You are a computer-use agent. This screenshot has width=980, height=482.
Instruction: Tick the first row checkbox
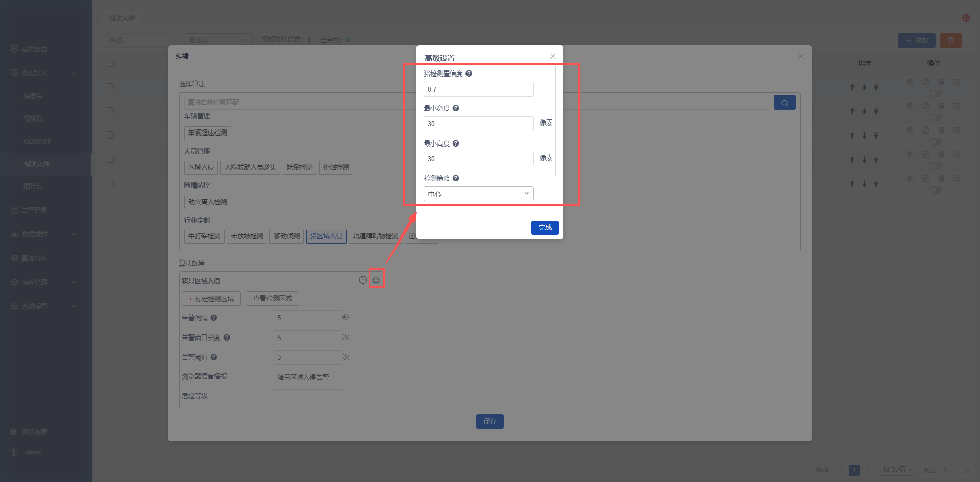tap(110, 87)
